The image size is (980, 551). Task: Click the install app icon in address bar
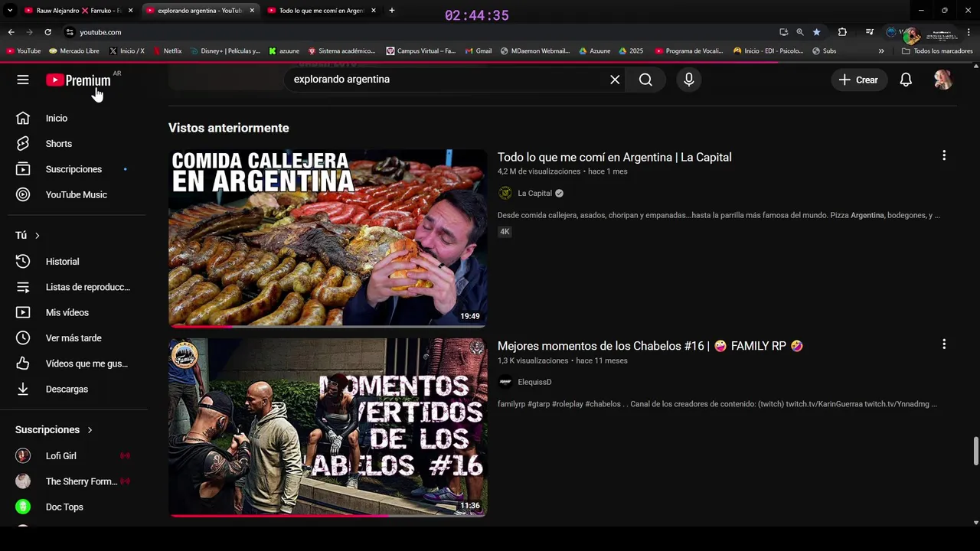point(783,32)
